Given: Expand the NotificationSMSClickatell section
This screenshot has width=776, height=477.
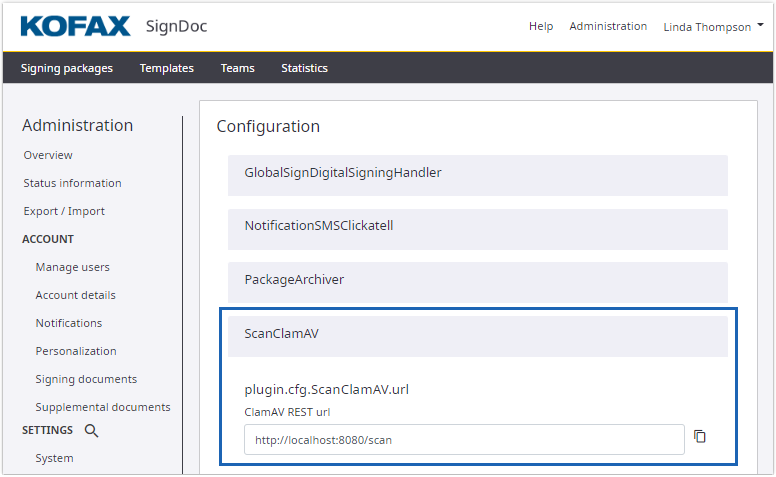Looking at the screenshot, I should tap(477, 226).
